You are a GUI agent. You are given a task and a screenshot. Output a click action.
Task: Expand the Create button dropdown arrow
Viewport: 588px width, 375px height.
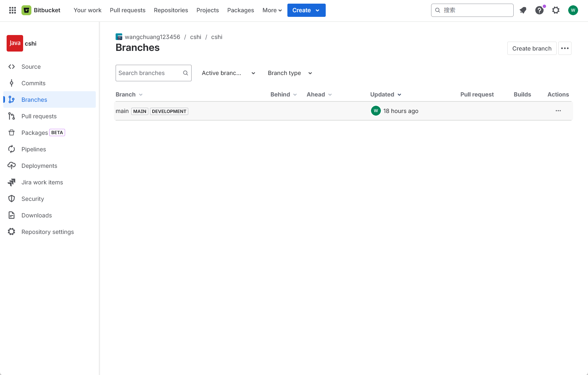[x=316, y=10]
